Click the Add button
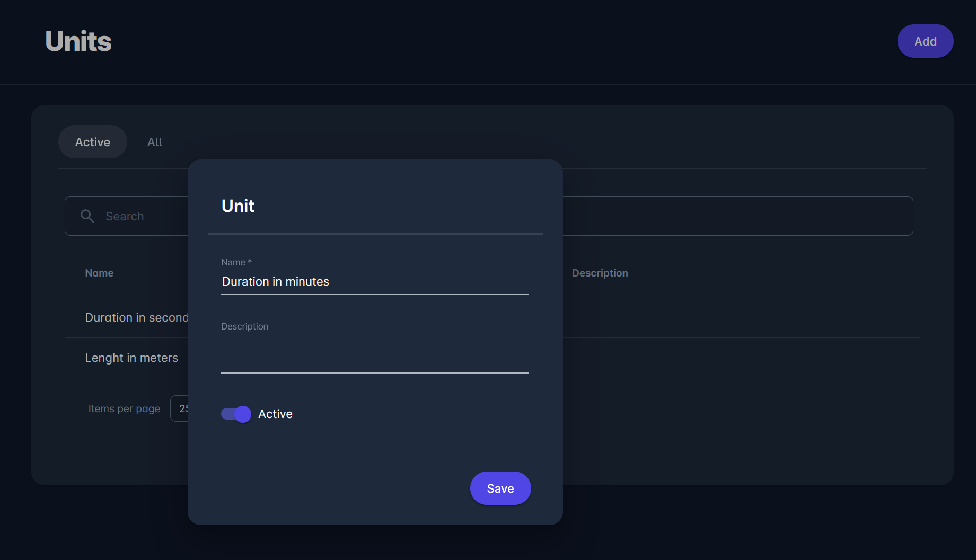976x560 pixels. pyautogui.click(x=925, y=41)
